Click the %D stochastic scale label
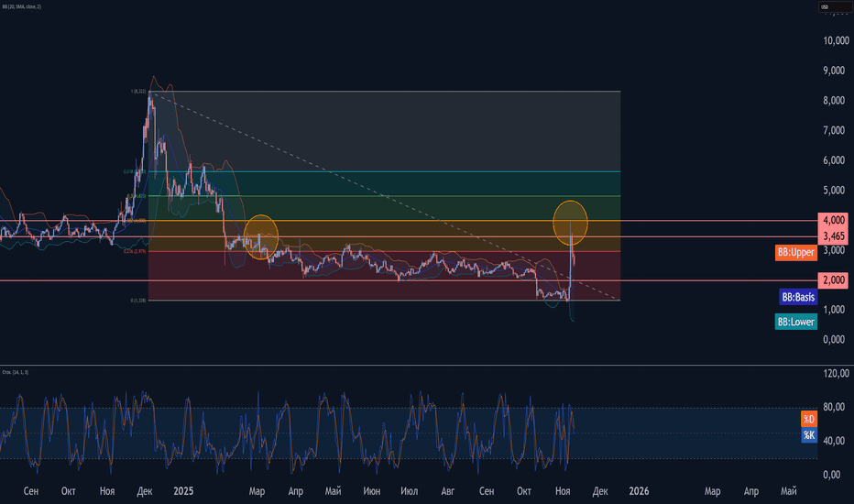The height and width of the screenshot is (504, 854). tap(809, 419)
